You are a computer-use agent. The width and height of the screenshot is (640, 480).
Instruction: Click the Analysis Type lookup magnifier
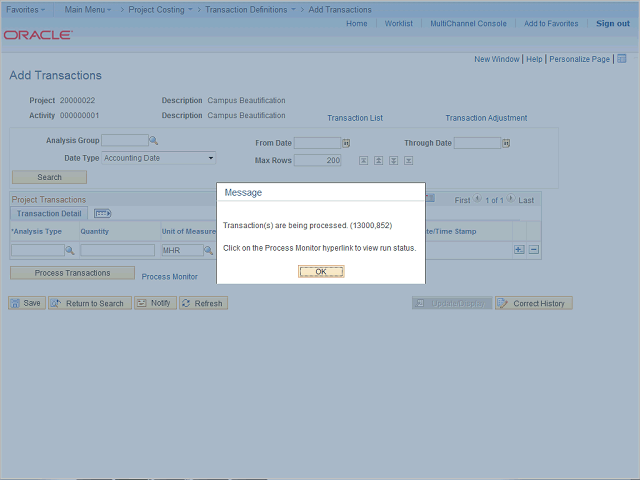(70, 250)
